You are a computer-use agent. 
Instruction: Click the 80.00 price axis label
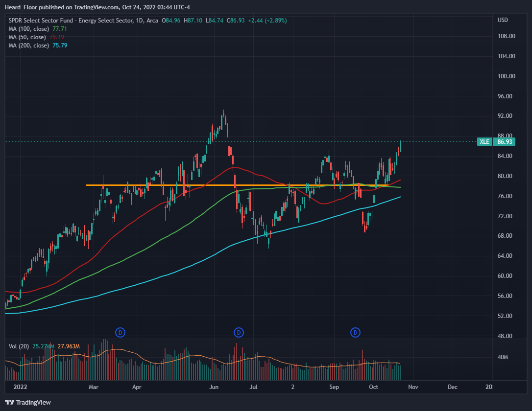pyautogui.click(x=505, y=176)
